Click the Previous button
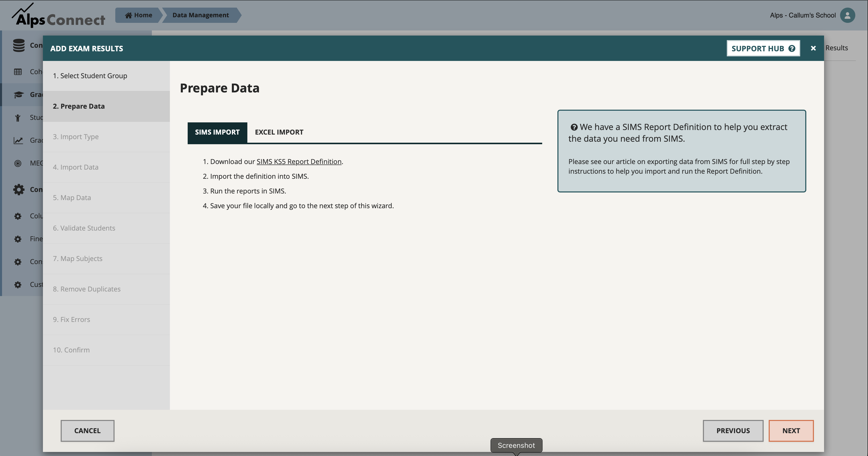This screenshot has width=868, height=456. 733,430
